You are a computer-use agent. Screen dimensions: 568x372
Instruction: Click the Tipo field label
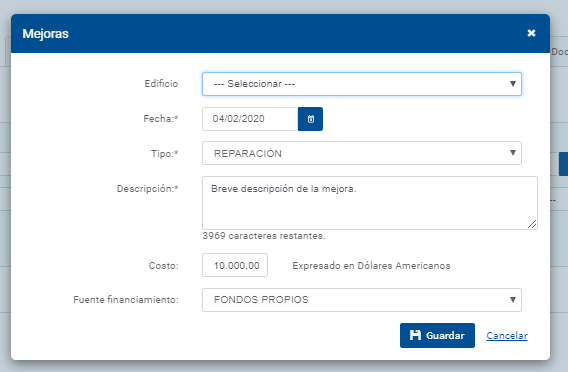click(164, 154)
